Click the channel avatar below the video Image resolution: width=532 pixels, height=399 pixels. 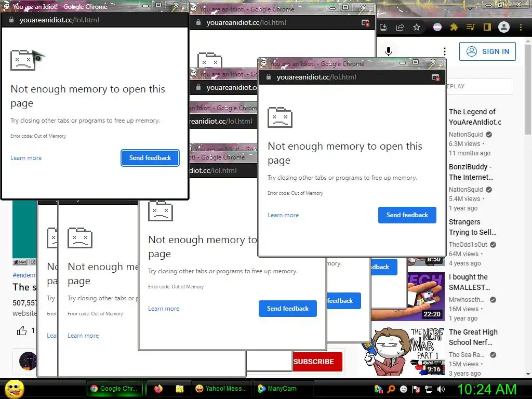point(28,361)
